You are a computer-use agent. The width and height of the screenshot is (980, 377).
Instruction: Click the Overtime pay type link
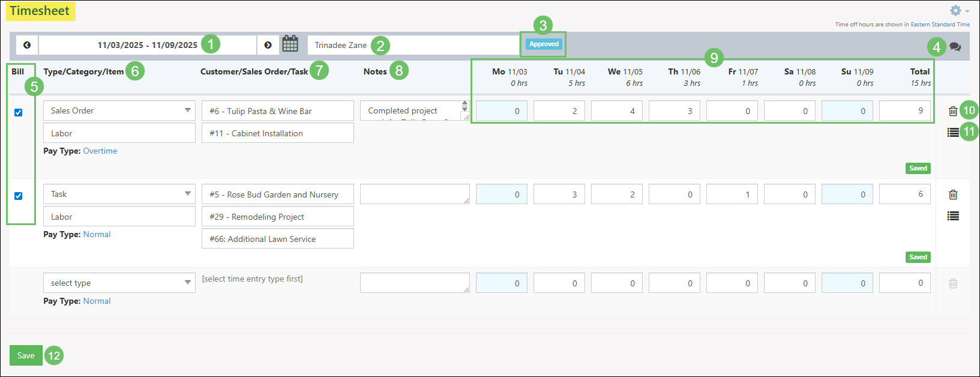coord(100,151)
